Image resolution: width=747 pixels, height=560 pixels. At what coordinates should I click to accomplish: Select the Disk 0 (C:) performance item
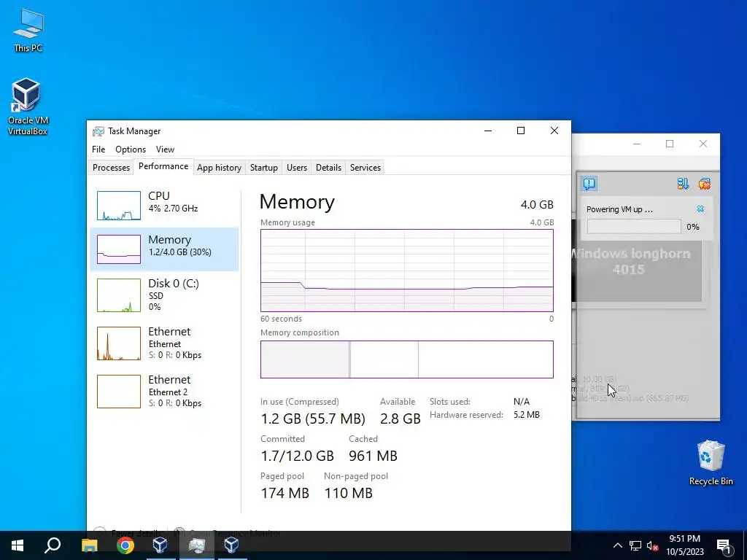tap(164, 295)
